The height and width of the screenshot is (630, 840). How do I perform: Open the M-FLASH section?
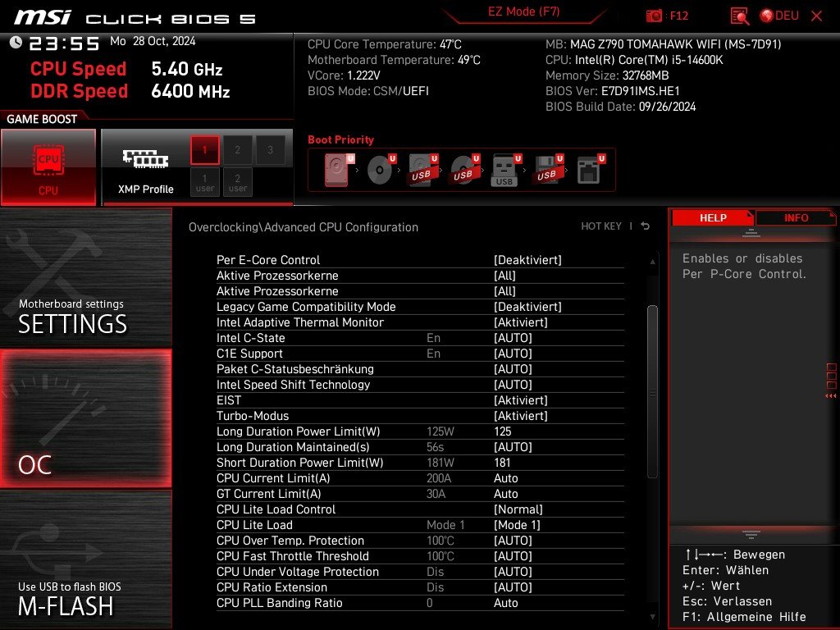point(85,559)
